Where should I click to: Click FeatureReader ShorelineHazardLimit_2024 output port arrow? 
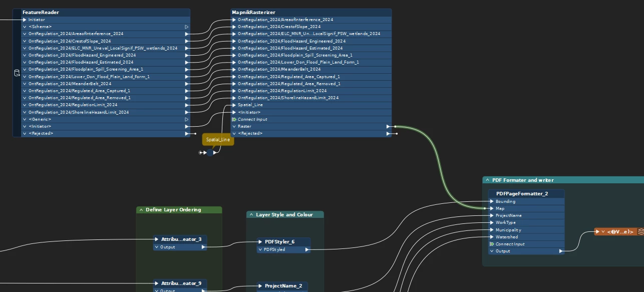tap(187, 112)
